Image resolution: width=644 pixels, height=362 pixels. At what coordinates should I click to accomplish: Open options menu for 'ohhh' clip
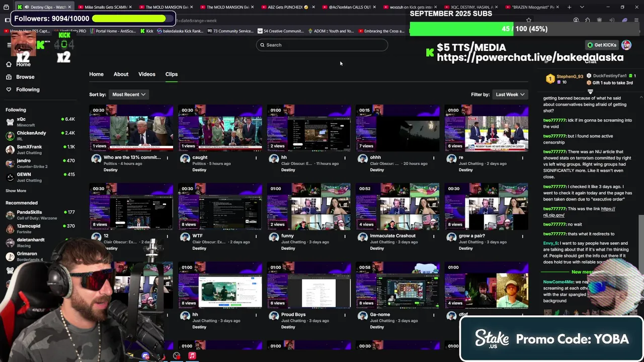pos(434,158)
